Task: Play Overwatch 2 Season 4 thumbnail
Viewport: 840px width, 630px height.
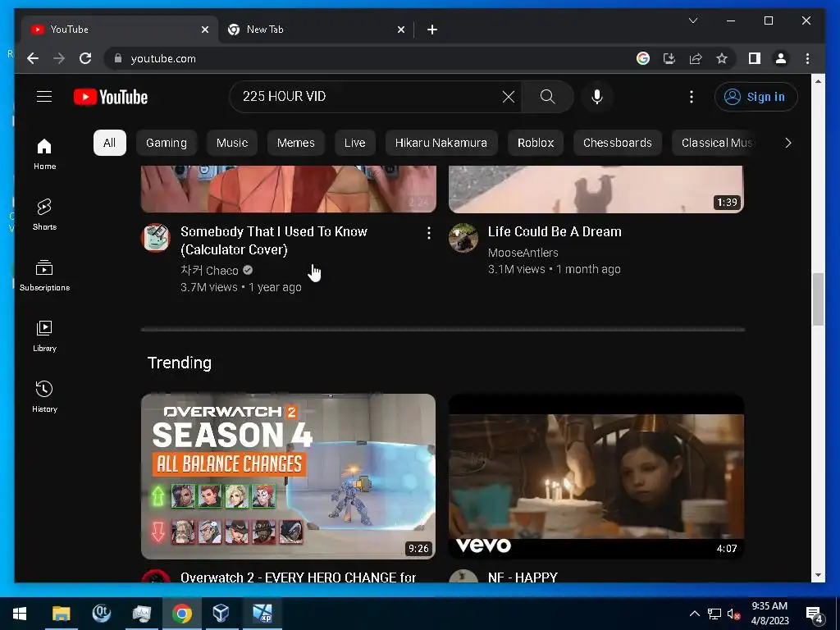Action: tap(288, 477)
